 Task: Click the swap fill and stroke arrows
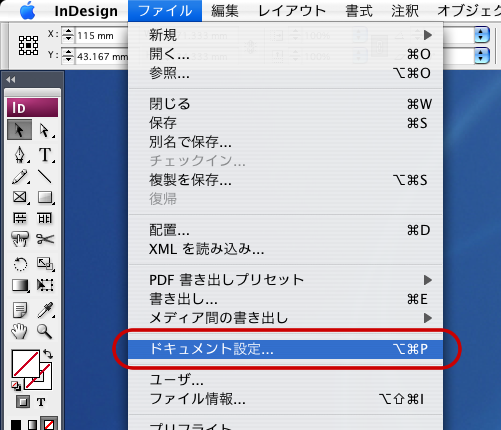(x=48, y=354)
